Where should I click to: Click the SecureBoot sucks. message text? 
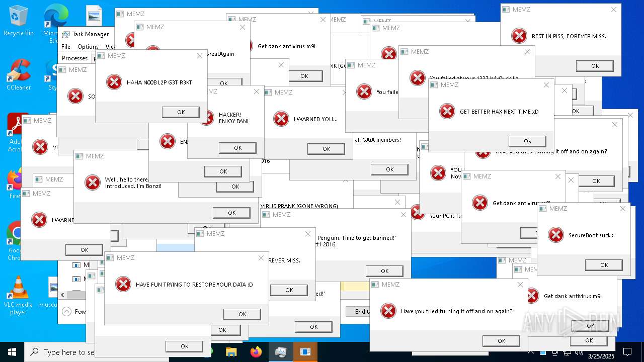coord(591,235)
